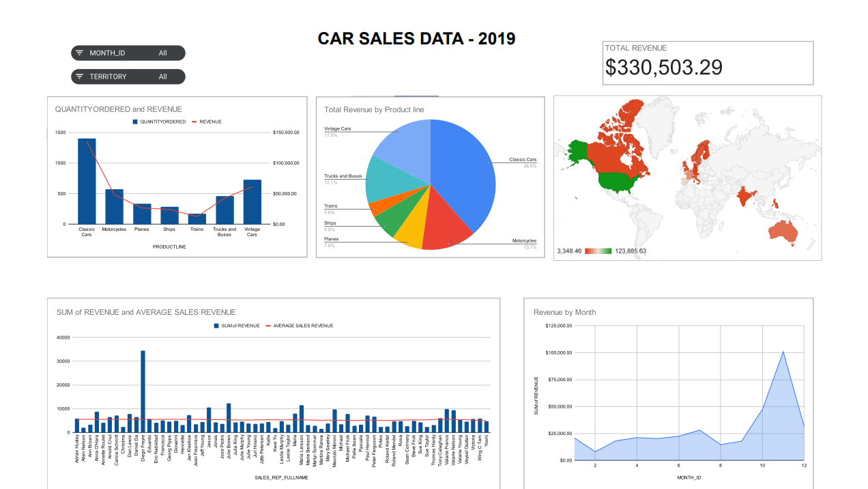Click Australia on the revenue map
The image size is (868, 489).
click(783, 232)
